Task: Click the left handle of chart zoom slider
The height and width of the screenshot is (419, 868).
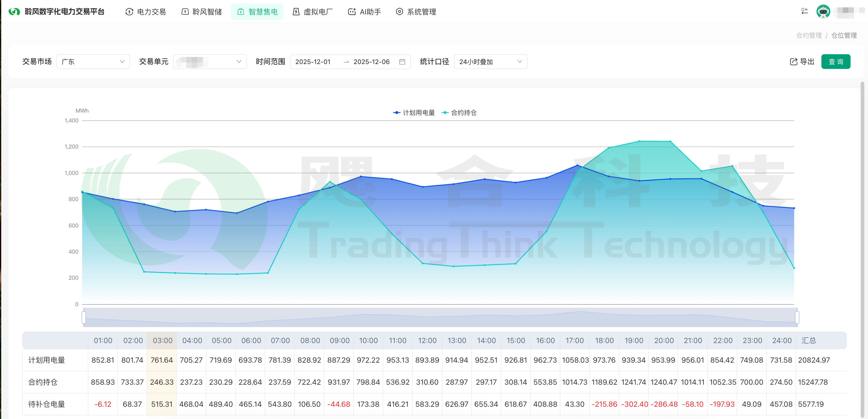Action: point(84,317)
